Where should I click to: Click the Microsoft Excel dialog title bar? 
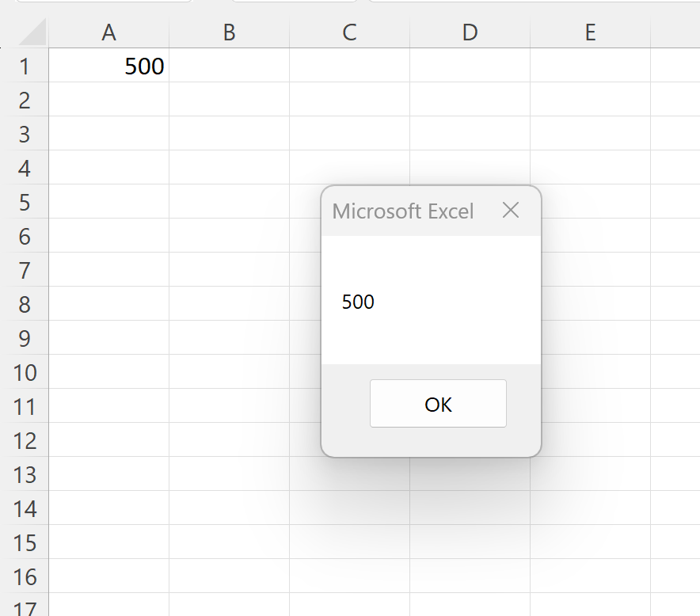404,211
